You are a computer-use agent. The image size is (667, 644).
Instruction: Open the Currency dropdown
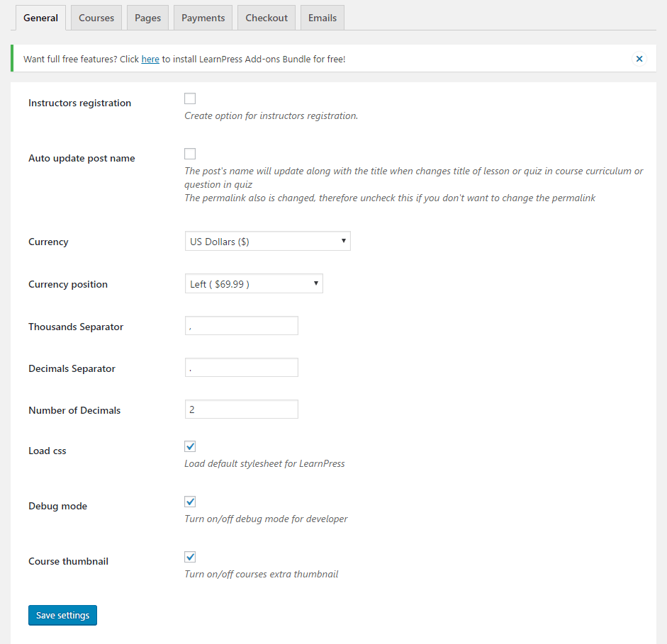click(x=267, y=242)
